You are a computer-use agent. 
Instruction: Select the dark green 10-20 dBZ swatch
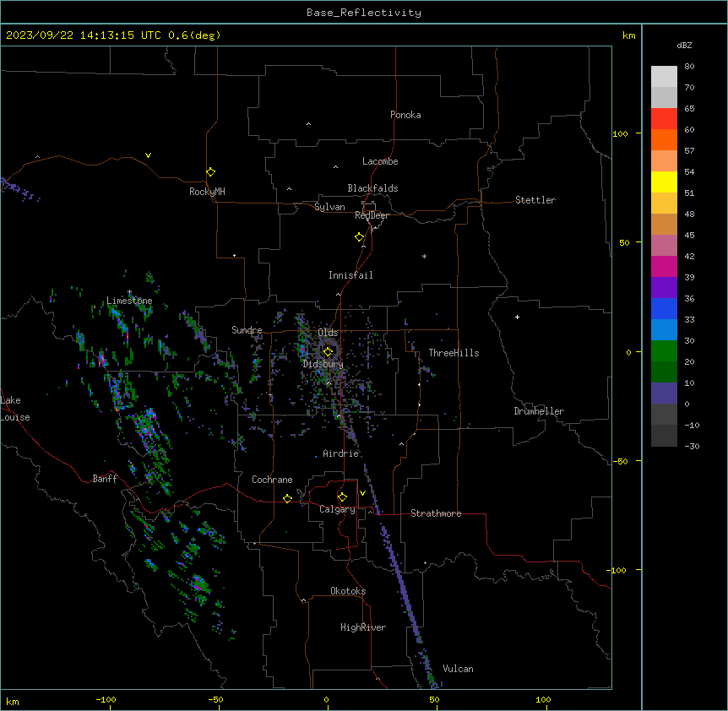[664, 372]
